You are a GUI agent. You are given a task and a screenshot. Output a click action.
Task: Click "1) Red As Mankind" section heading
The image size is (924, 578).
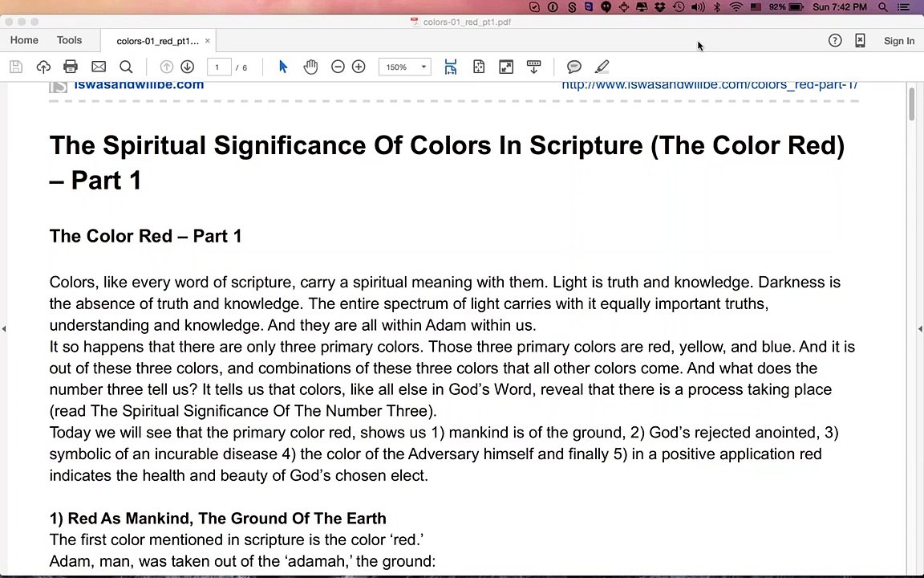click(218, 519)
